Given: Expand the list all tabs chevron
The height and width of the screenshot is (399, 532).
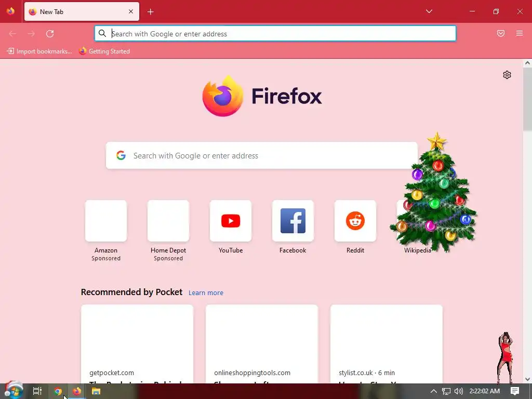Looking at the screenshot, I should click(429, 11).
